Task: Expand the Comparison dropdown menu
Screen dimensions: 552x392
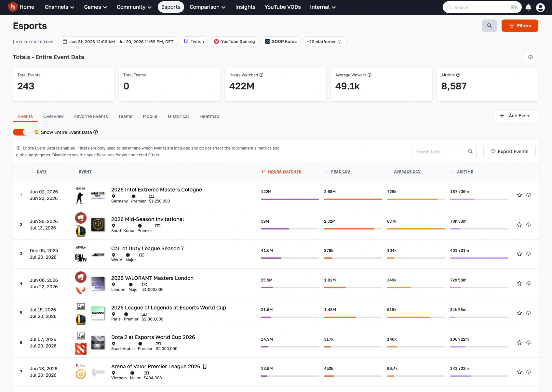Action: click(x=208, y=7)
